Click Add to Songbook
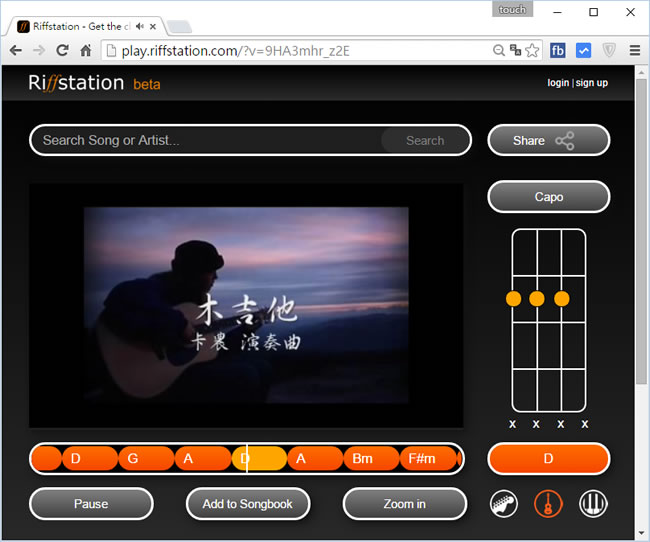The width and height of the screenshot is (650, 542). pos(248,504)
